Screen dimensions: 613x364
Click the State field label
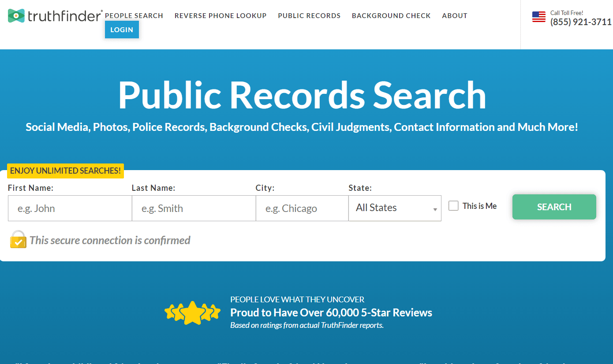(360, 188)
